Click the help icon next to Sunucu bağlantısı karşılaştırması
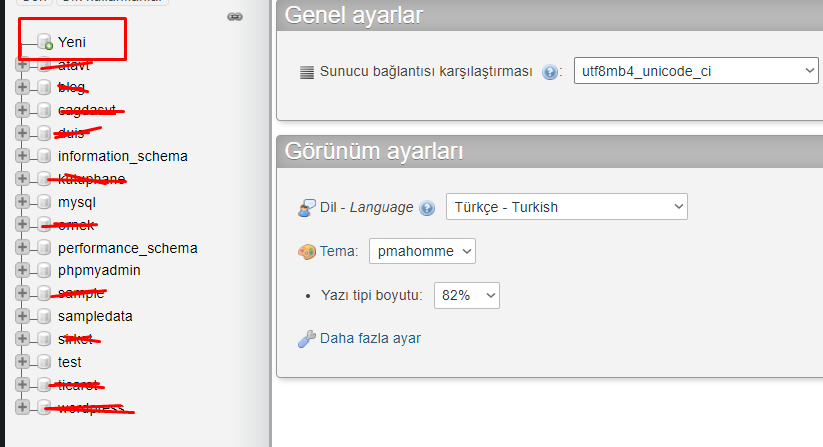 pos(549,72)
